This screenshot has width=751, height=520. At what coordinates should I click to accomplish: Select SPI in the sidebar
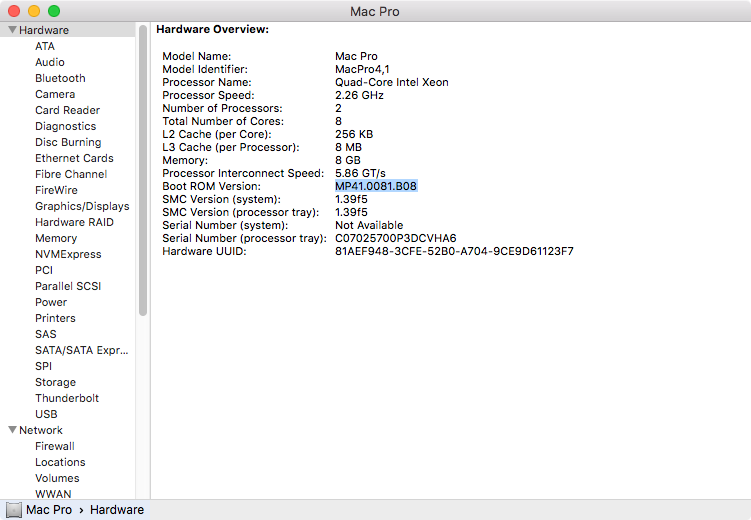coord(43,366)
